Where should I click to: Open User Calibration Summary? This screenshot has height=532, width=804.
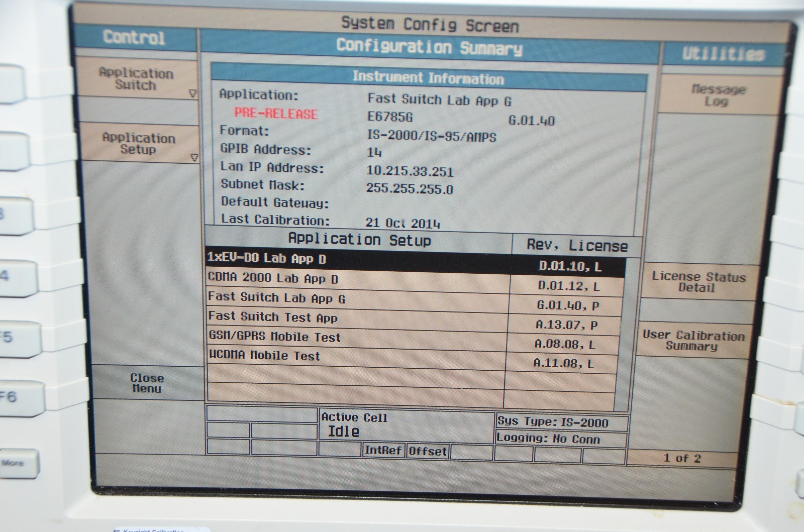(x=692, y=340)
